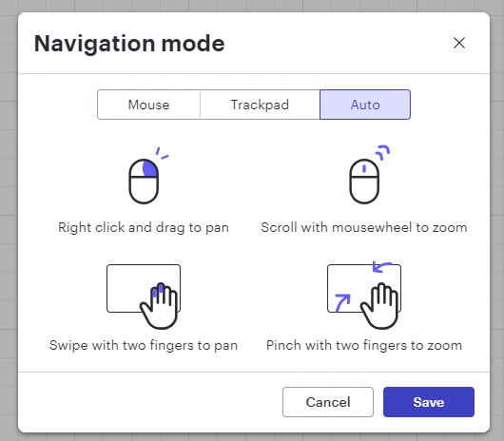Click the gray grid canvas outside the dialog
504x441 pixels.
(x=8, y=225)
